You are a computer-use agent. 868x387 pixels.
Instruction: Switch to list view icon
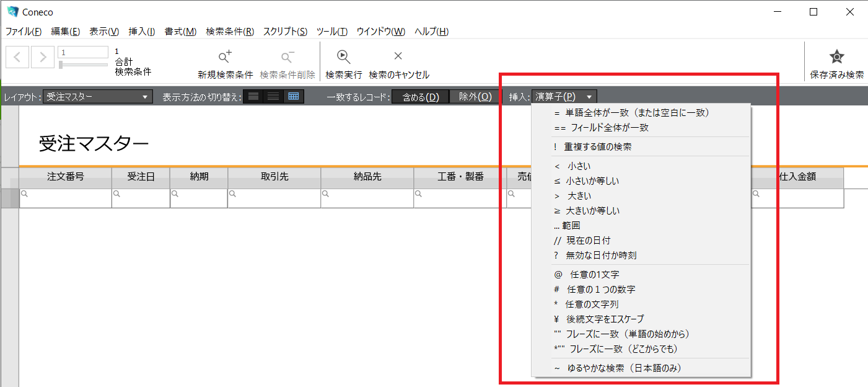click(273, 97)
